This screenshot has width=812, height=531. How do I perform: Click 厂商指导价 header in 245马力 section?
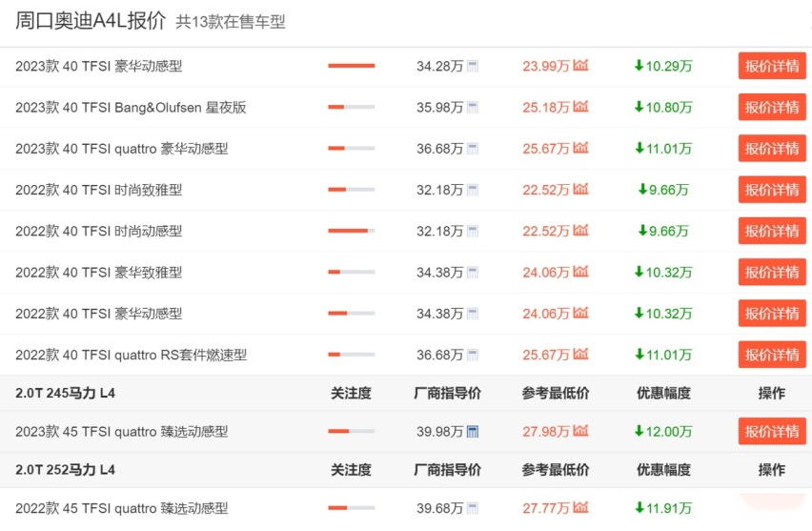pyautogui.click(x=447, y=393)
